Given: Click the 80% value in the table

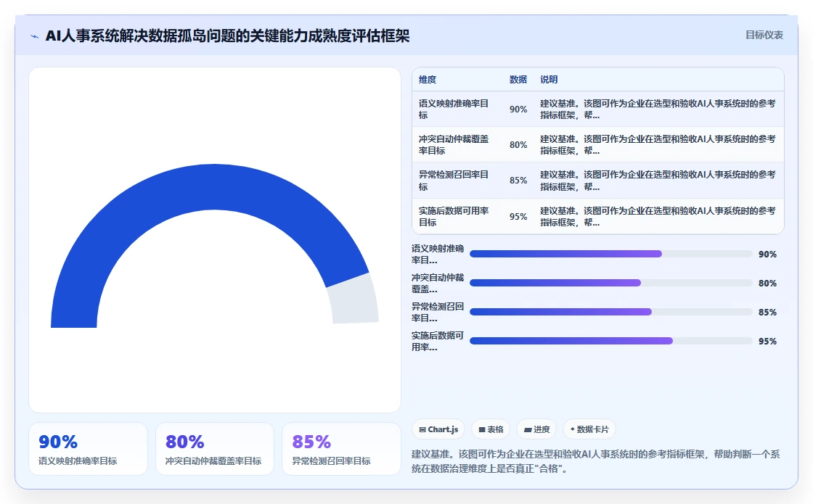Looking at the screenshot, I should tap(518, 145).
